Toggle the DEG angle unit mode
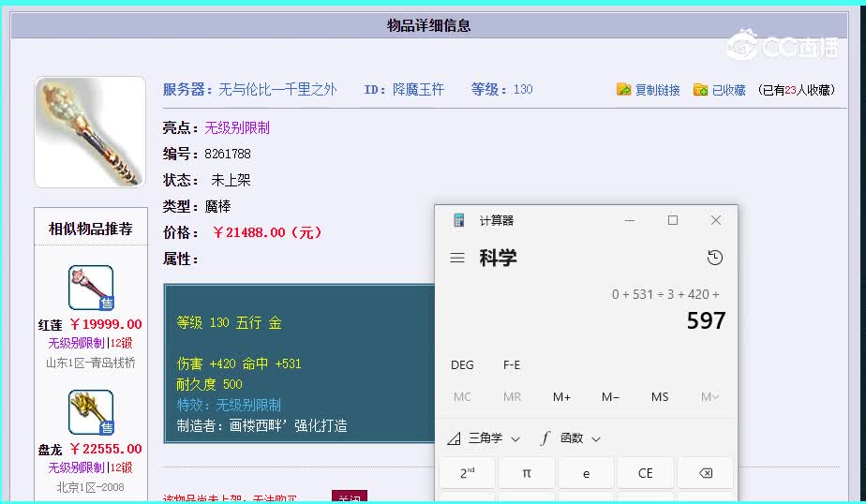This screenshot has width=866, height=504. tap(462, 364)
